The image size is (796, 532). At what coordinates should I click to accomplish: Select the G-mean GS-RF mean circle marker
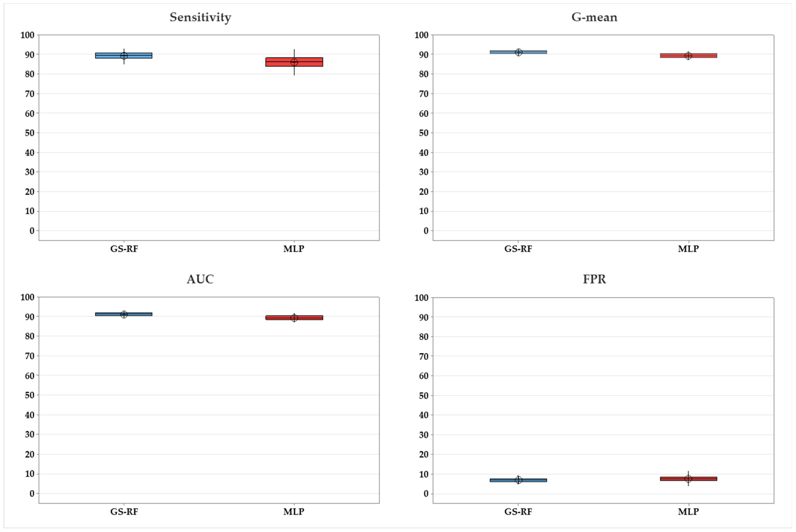click(x=518, y=52)
